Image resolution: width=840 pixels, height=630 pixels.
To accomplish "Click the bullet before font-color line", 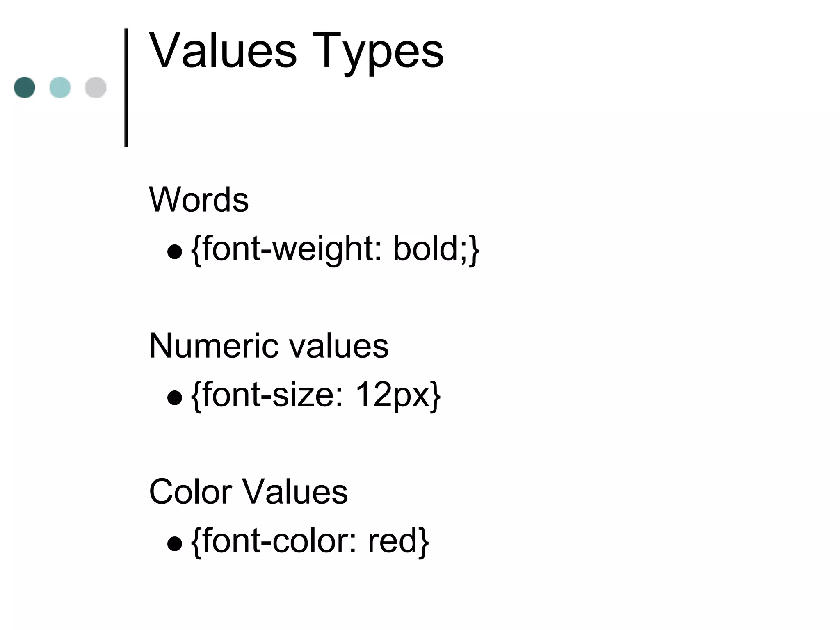I will tap(175, 543).
